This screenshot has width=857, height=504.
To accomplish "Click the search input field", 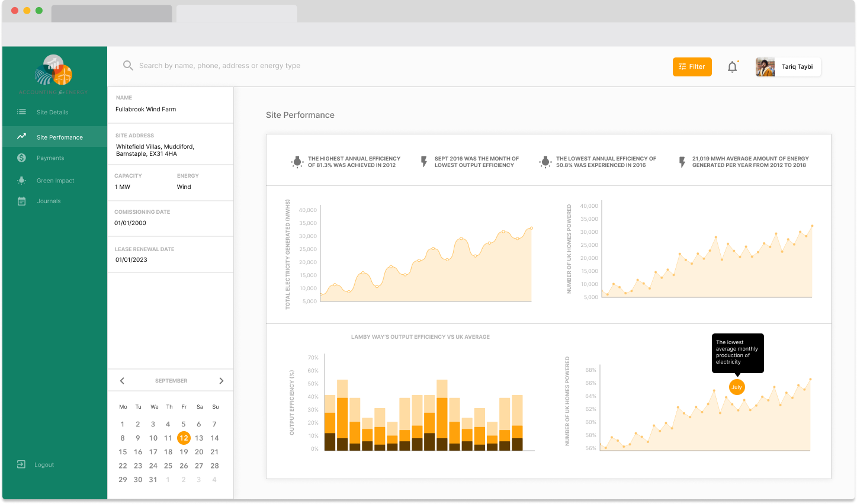I will (220, 66).
